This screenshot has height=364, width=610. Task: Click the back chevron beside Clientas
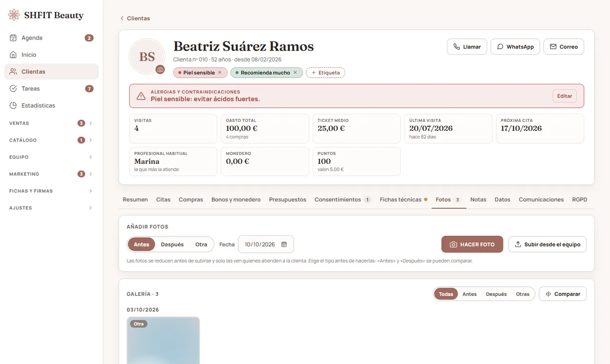point(122,18)
